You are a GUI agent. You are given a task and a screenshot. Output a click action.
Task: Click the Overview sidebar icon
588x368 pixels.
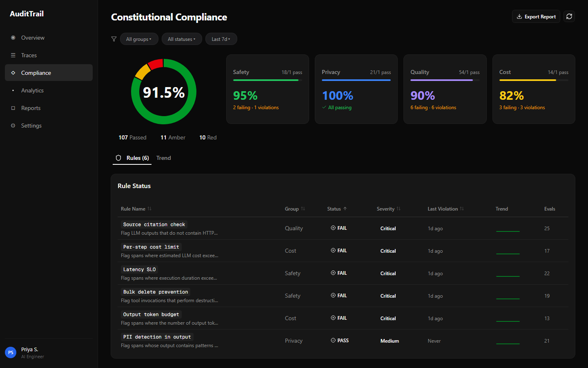point(13,38)
